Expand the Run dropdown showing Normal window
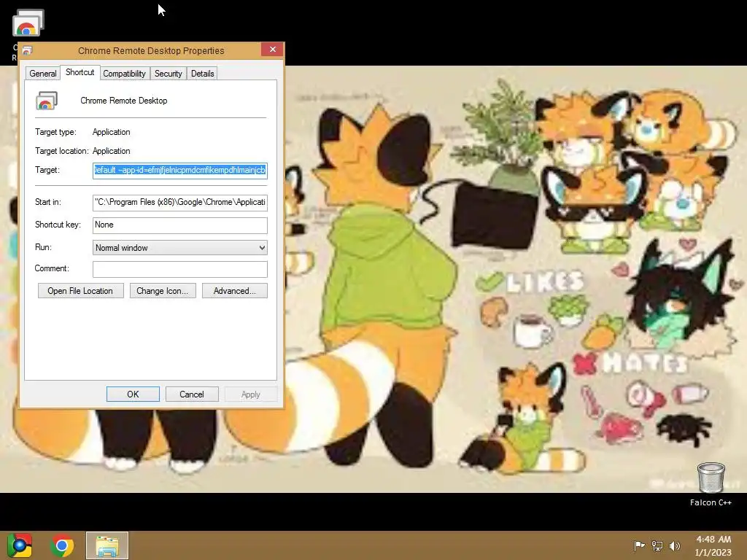Viewport: 747px width, 560px height. [180, 248]
